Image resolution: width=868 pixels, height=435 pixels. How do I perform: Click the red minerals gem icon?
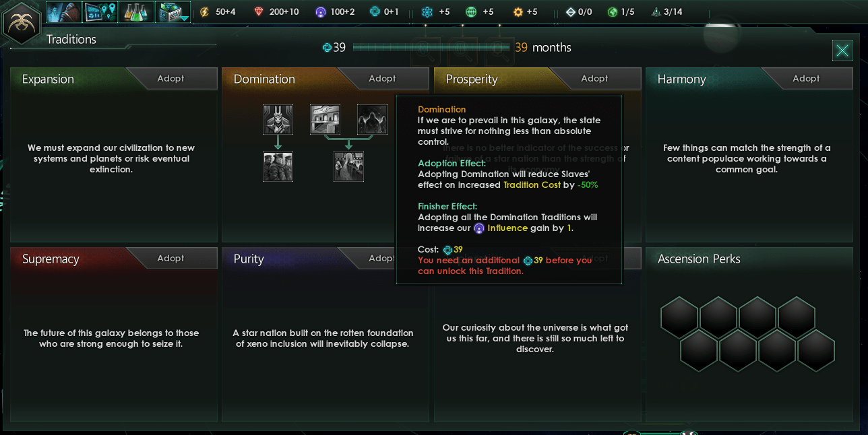[259, 12]
